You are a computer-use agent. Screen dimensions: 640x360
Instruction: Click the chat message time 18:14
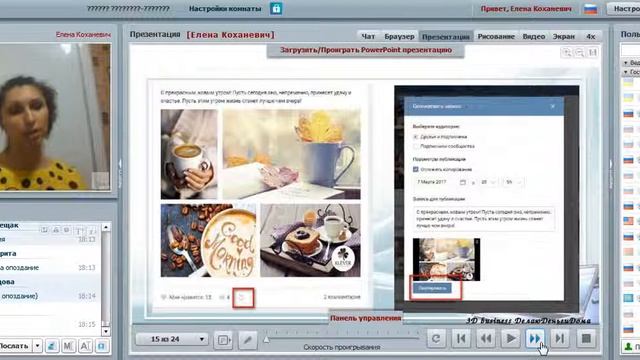(87, 296)
